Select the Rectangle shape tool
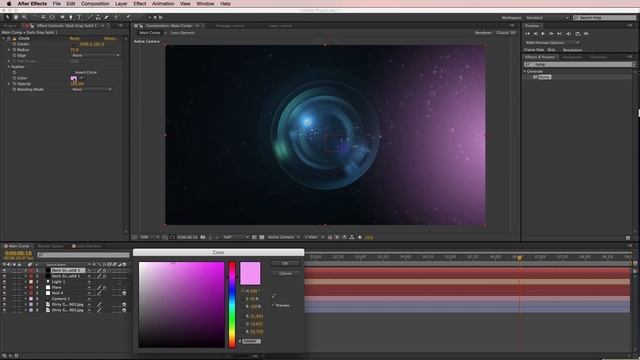 [x=62, y=17]
